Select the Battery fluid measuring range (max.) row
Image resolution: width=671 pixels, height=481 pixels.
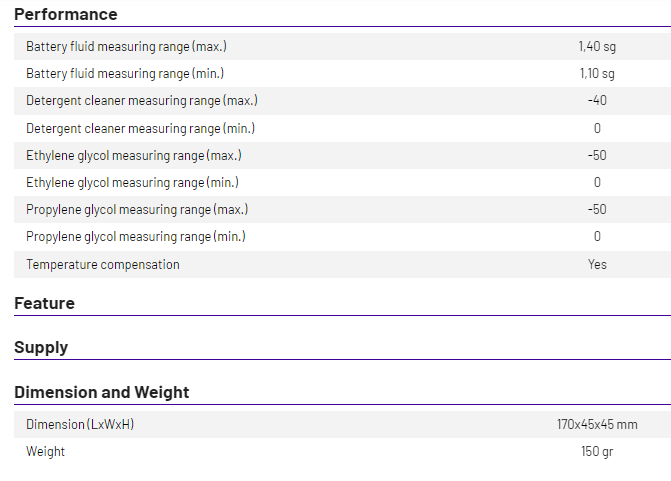click(x=342, y=46)
